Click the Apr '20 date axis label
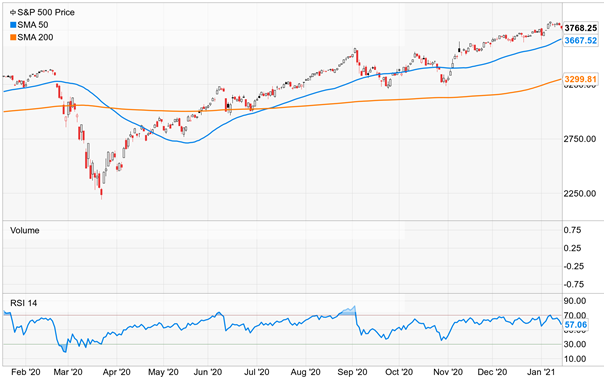 (x=116, y=372)
